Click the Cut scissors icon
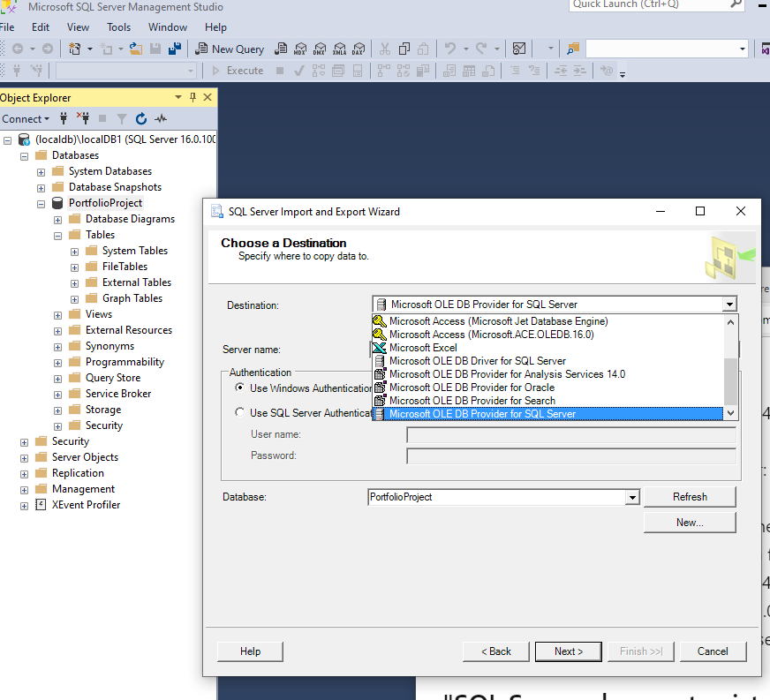This screenshot has height=700, width=770. (x=384, y=49)
